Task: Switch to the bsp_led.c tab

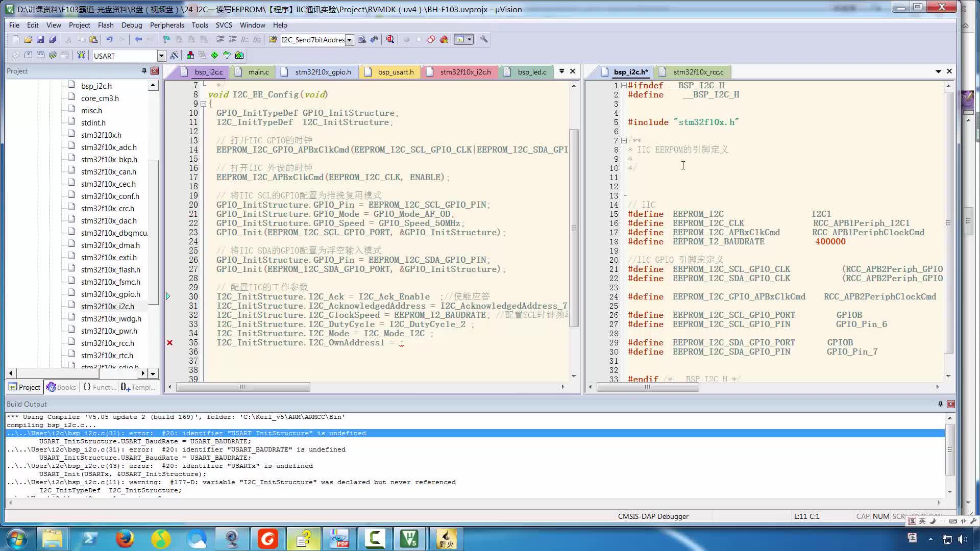Action: (x=526, y=72)
